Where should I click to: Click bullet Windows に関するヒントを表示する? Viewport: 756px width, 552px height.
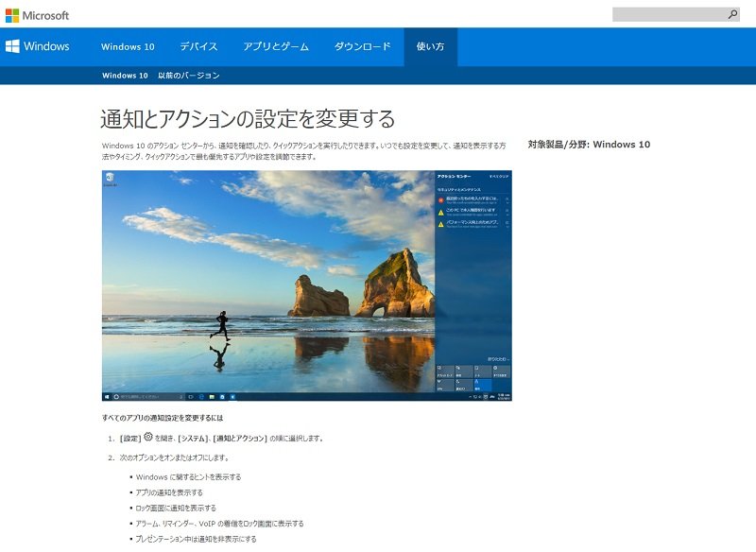(x=188, y=476)
